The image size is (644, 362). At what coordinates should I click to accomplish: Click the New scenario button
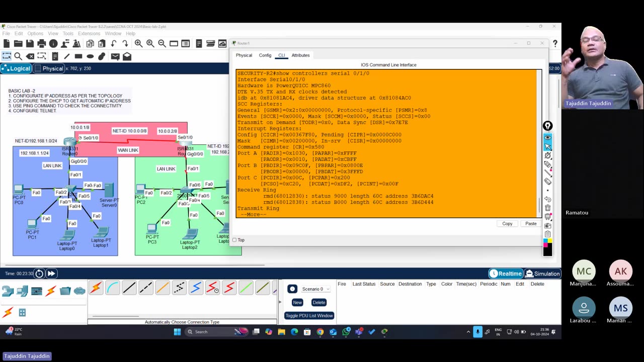pos(297,302)
